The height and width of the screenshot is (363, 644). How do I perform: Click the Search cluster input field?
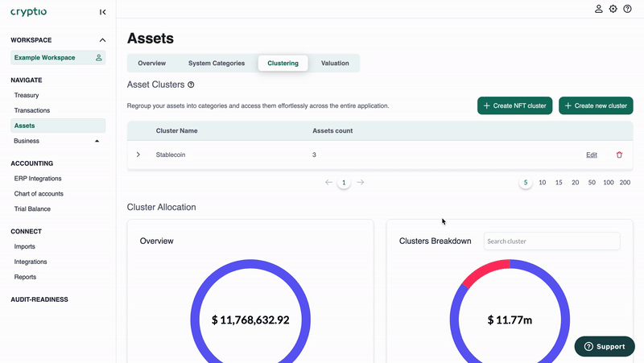[x=552, y=241]
